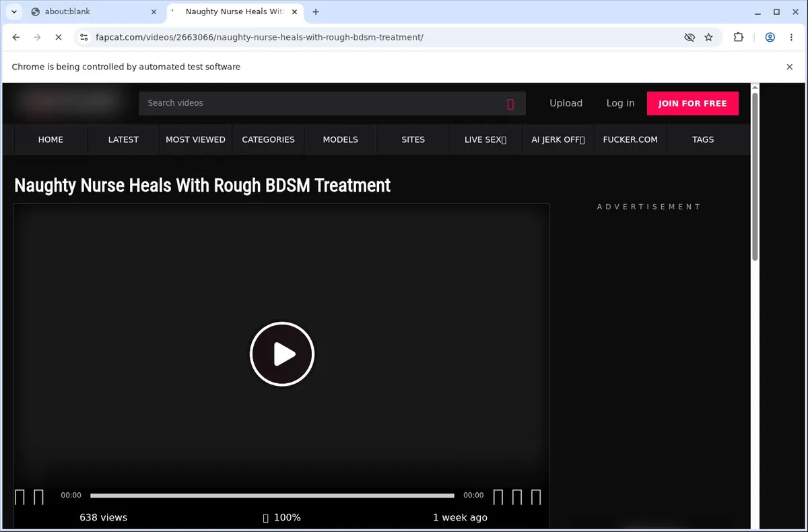Open the LIVE SEX menu item

(x=485, y=139)
